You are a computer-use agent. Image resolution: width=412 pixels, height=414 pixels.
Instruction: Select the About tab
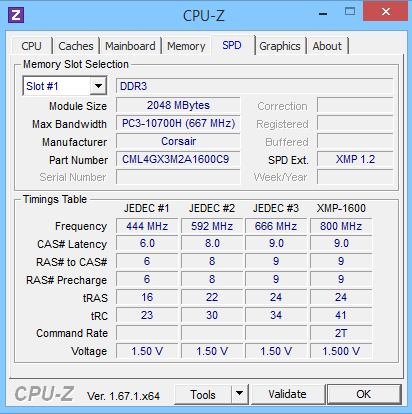[327, 46]
